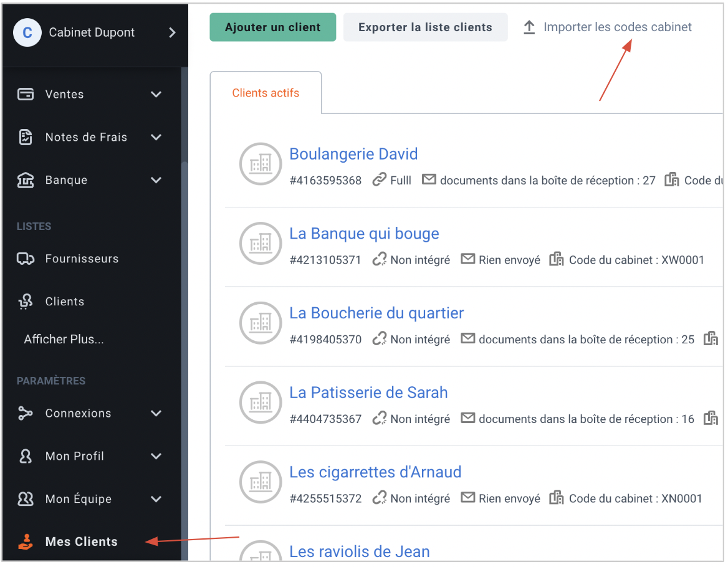Click La Patisserie de Sarah avatar

click(x=261, y=403)
